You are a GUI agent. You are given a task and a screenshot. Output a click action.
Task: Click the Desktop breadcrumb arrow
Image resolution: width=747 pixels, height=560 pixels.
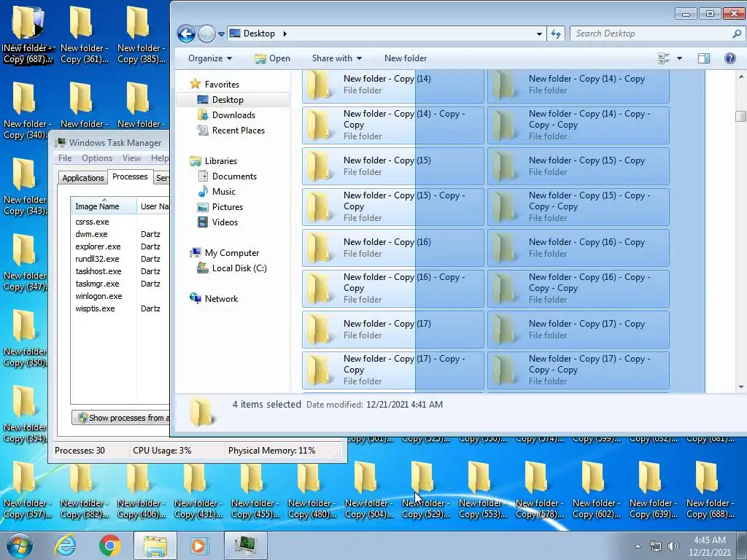(285, 34)
